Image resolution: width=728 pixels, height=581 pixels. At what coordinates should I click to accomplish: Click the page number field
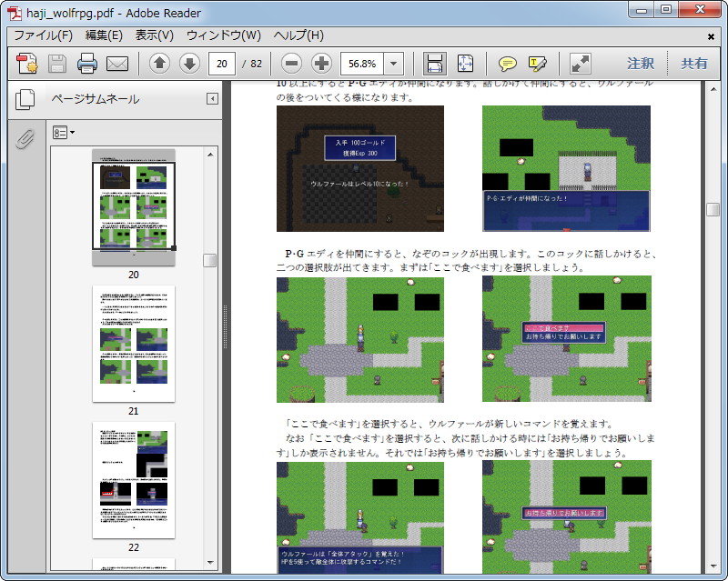[222, 64]
